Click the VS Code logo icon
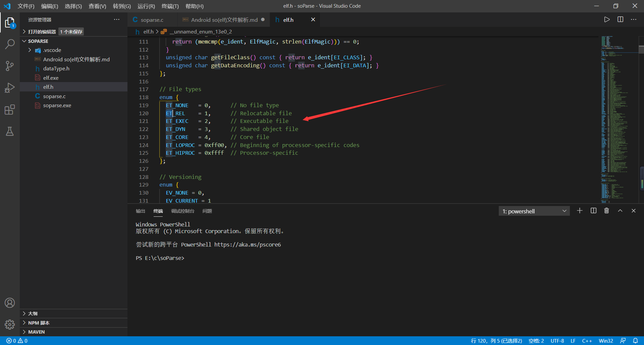The image size is (644, 345). click(x=7, y=6)
